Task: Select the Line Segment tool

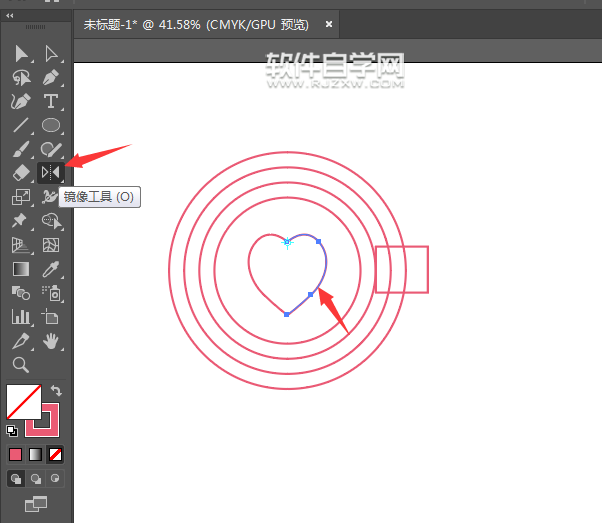Action: [x=21, y=125]
